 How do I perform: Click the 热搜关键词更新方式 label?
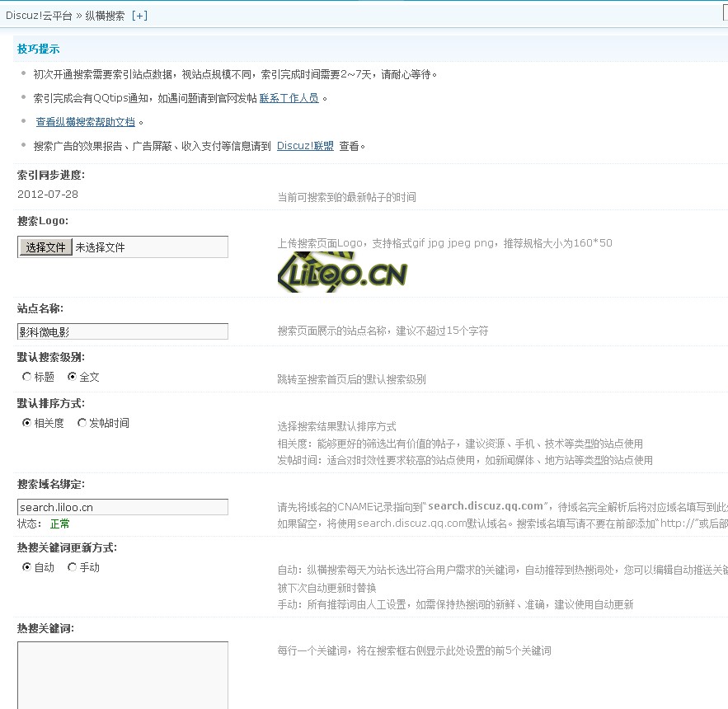68,548
